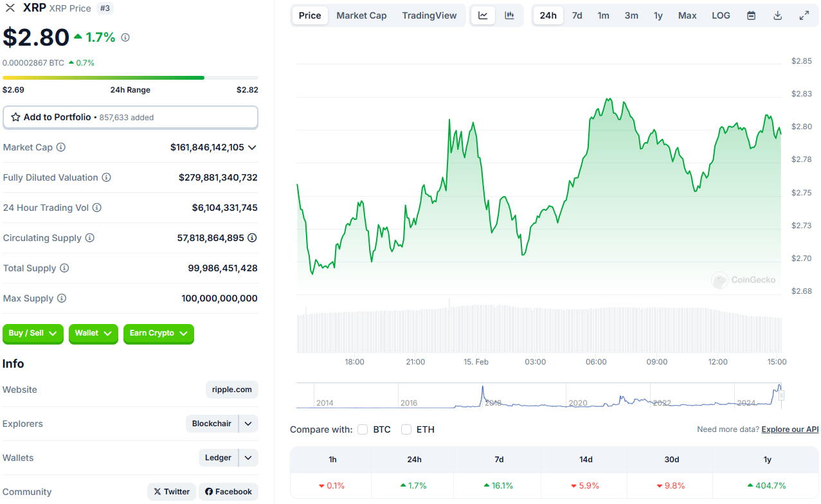This screenshot has height=504, width=821.
Task: Click the 14d 5.9% cell
Action: tap(585, 486)
